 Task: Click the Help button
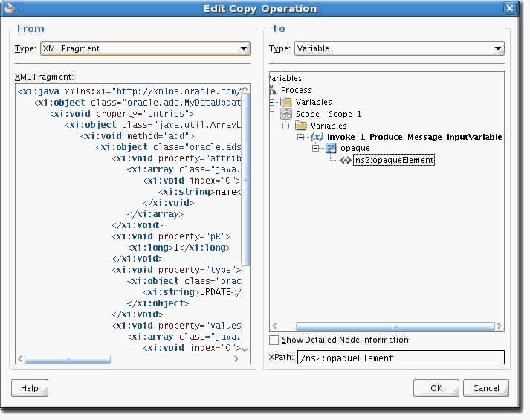[x=30, y=388]
